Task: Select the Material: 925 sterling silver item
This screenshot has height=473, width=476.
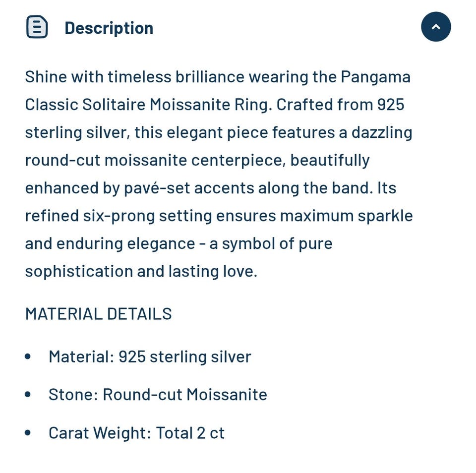Action: (150, 356)
